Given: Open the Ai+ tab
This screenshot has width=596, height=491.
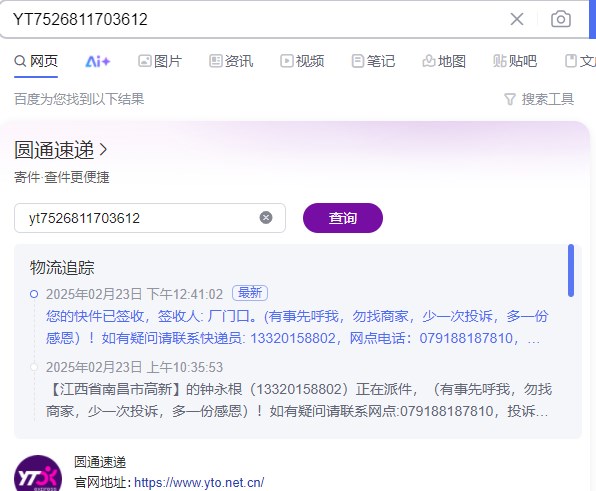Looking at the screenshot, I should coord(98,61).
